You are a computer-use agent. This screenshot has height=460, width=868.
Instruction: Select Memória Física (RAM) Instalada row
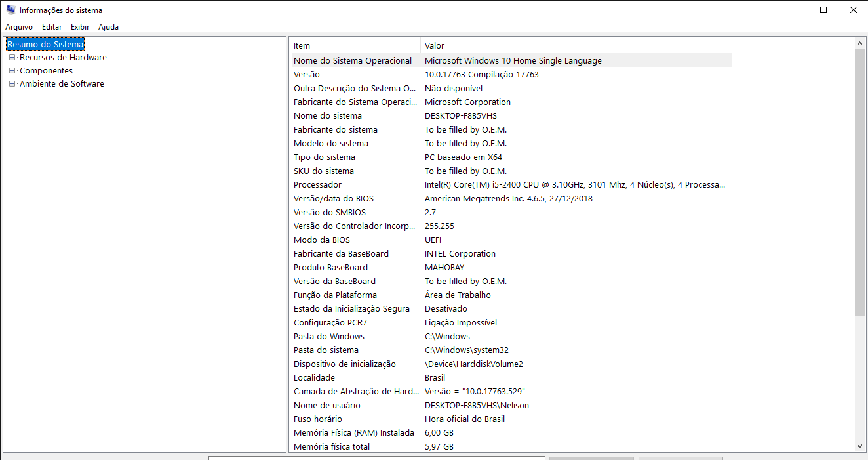click(x=511, y=432)
